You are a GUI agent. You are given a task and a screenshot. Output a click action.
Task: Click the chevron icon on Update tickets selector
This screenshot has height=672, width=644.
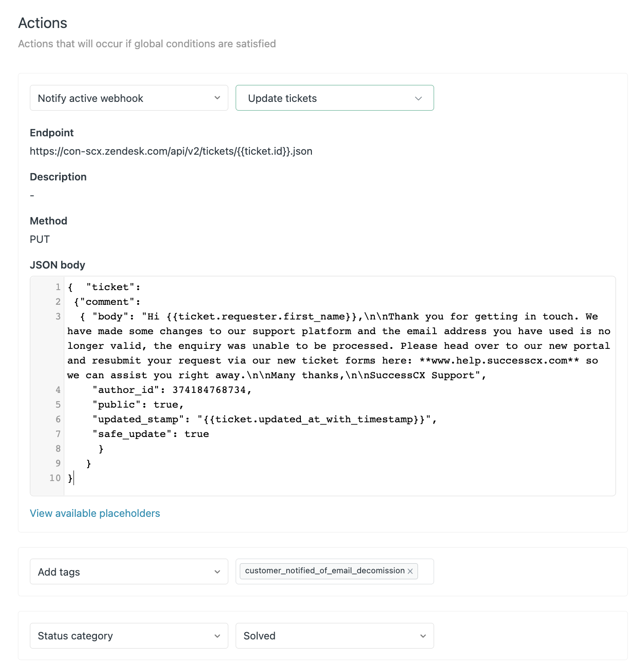point(418,98)
